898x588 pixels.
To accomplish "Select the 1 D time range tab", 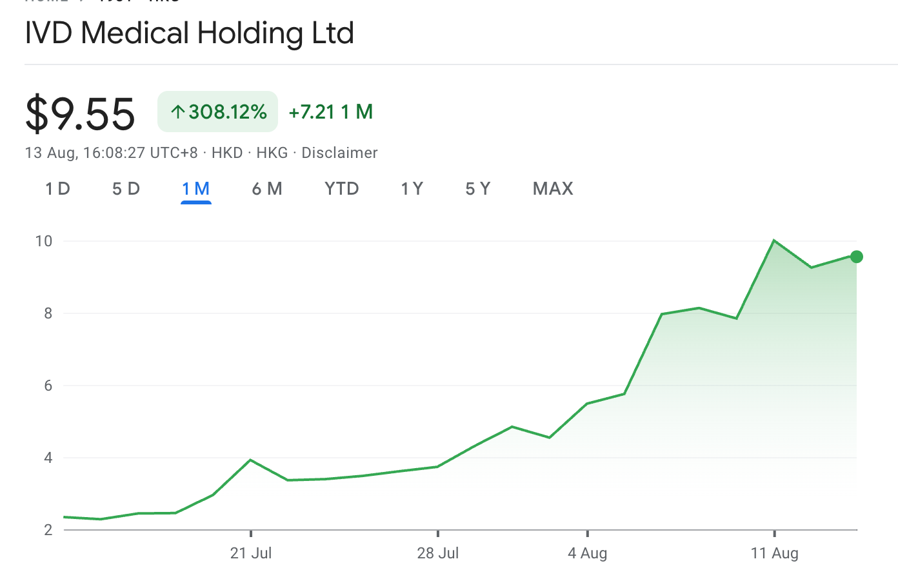I will point(57,189).
